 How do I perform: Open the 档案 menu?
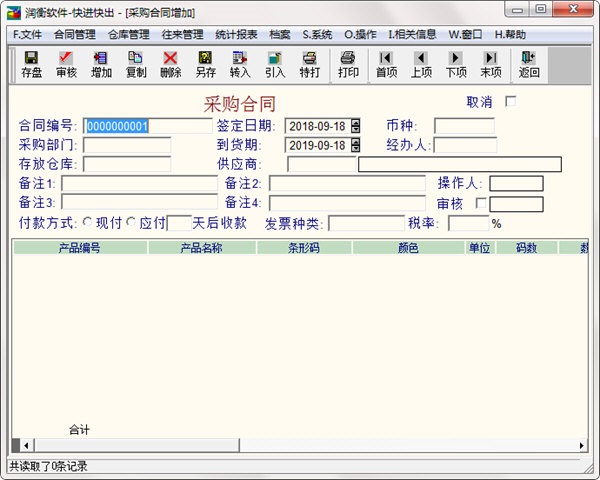[280, 34]
